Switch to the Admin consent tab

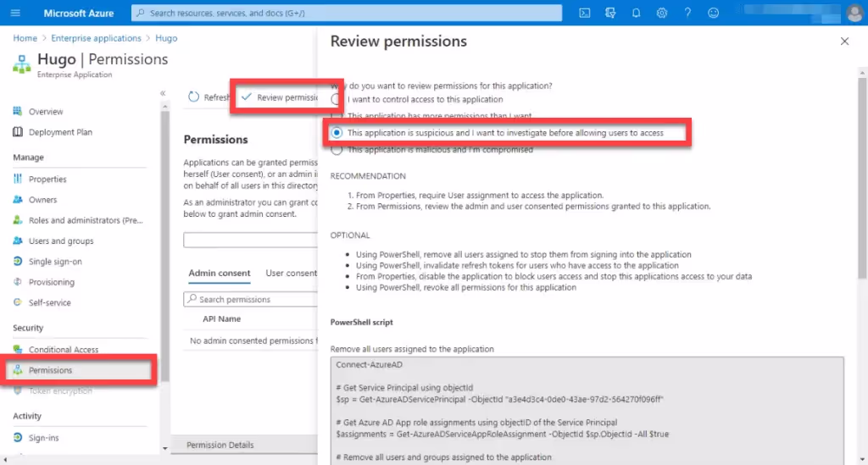tap(220, 273)
